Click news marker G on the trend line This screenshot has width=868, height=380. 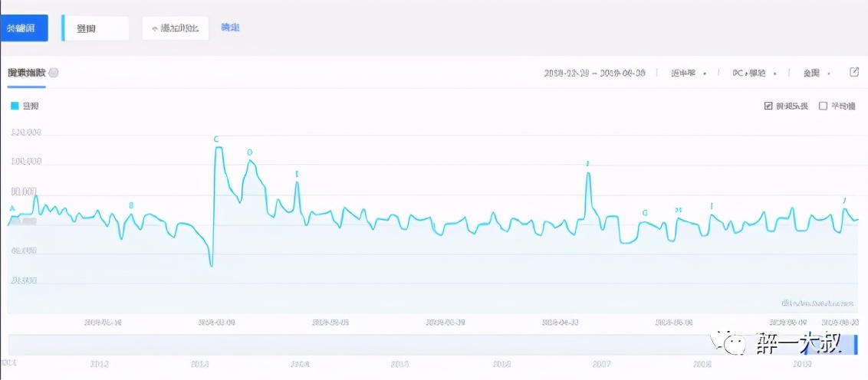644,212
